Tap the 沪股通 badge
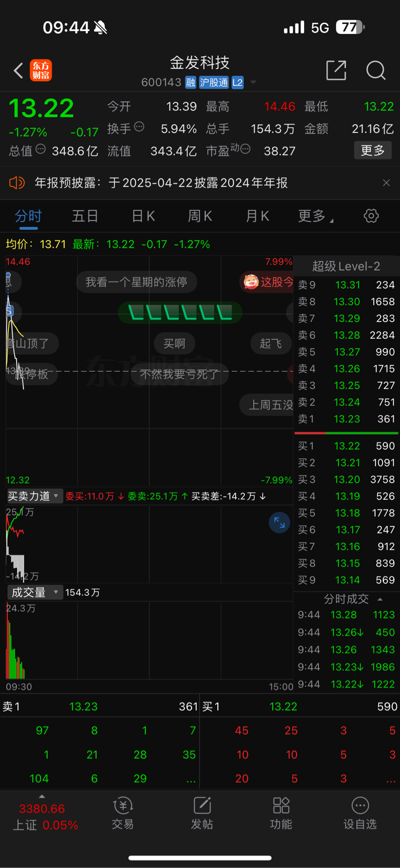This screenshot has width=400, height=868. [214, 82]
